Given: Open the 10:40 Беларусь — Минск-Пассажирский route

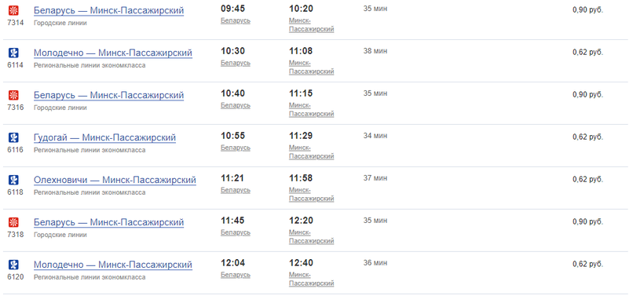Looking at the screenshot, I should pyautogui.click(x=109, y=95).
